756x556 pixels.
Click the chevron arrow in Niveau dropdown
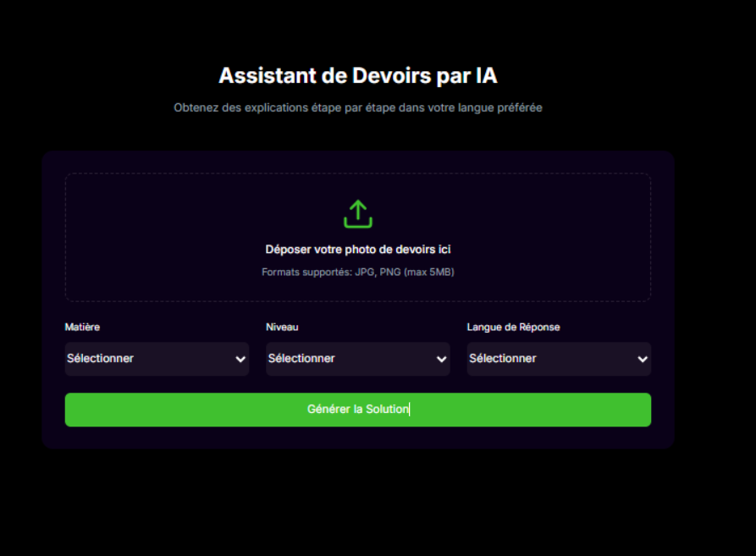[x=441, y=360]
